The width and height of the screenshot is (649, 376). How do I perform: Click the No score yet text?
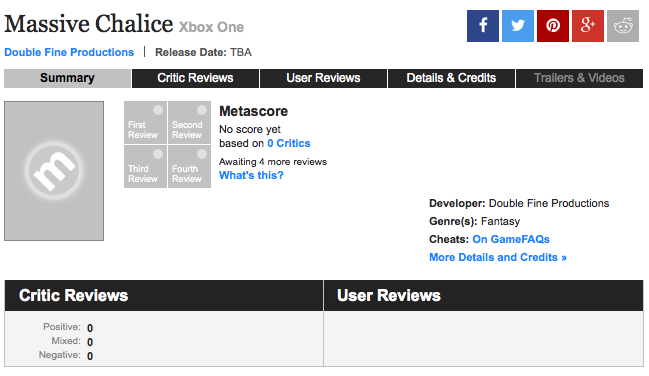tap(250, 129)
